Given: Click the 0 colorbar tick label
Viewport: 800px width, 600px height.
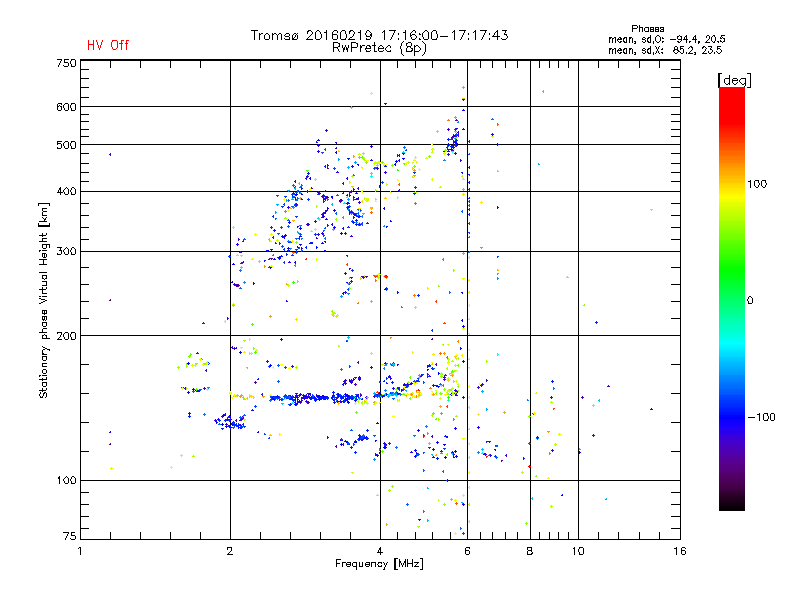Looking at the screenshot, I should pos(749,301).
